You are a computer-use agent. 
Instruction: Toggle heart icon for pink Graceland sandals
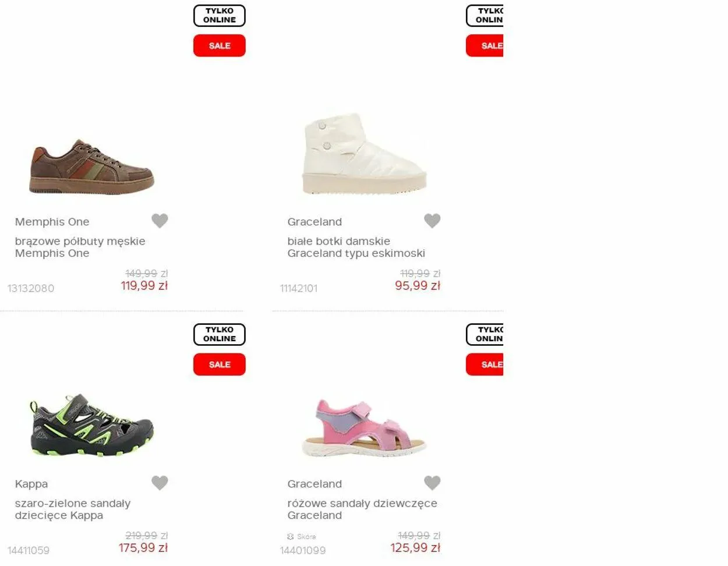tap(432, 483)
